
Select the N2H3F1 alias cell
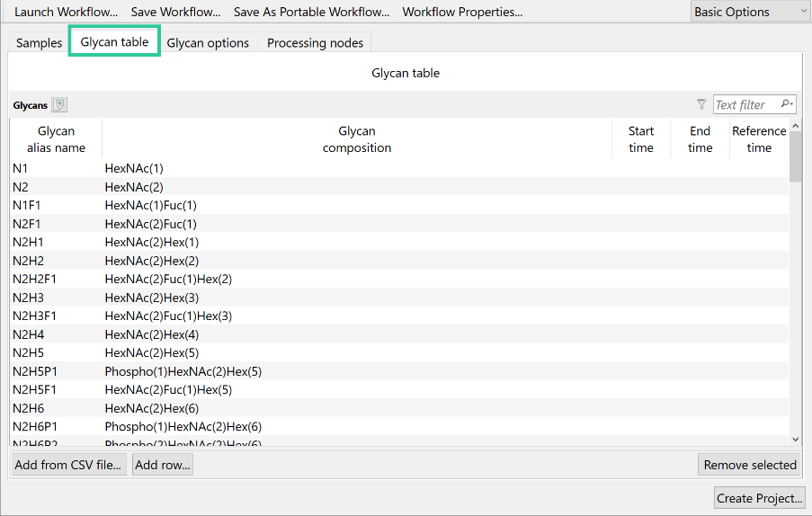[35, 316]
